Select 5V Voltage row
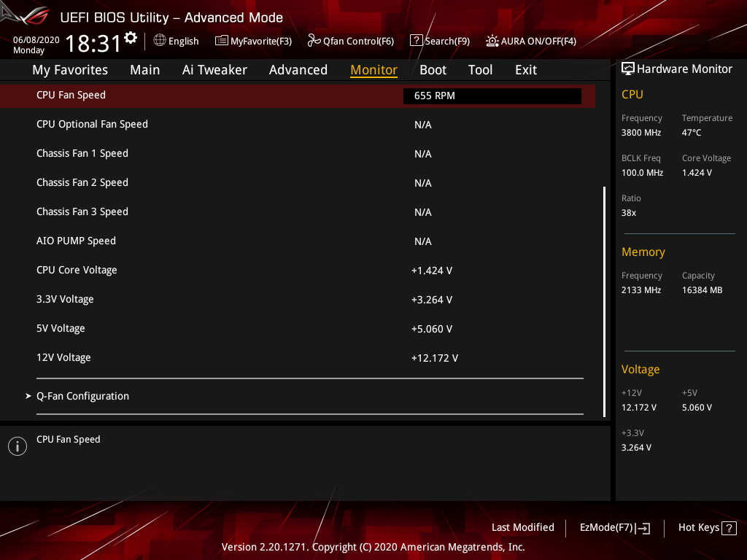The height and width of the screenshot is (560, 747). tap(298, 329)
